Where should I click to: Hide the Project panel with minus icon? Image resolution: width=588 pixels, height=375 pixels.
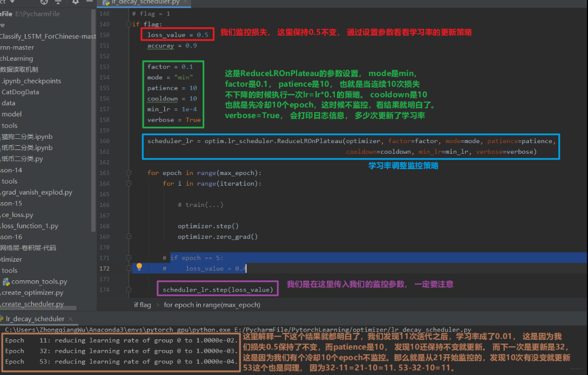(x=89, y=2)
